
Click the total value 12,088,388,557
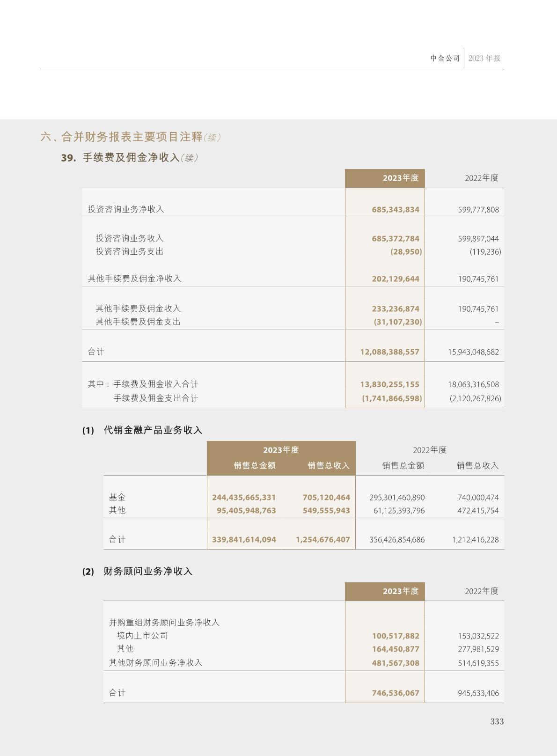pyautogui.click(x=389, y=352)
